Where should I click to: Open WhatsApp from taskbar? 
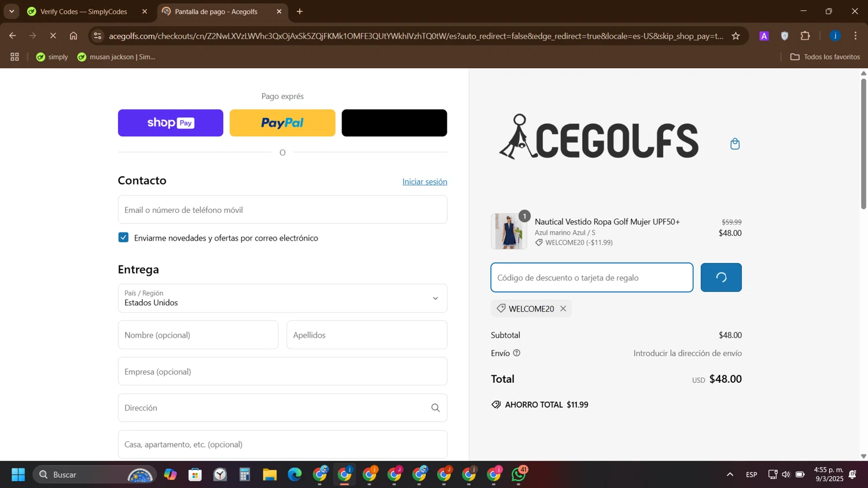pyautogui.click(x=519, y=475)
